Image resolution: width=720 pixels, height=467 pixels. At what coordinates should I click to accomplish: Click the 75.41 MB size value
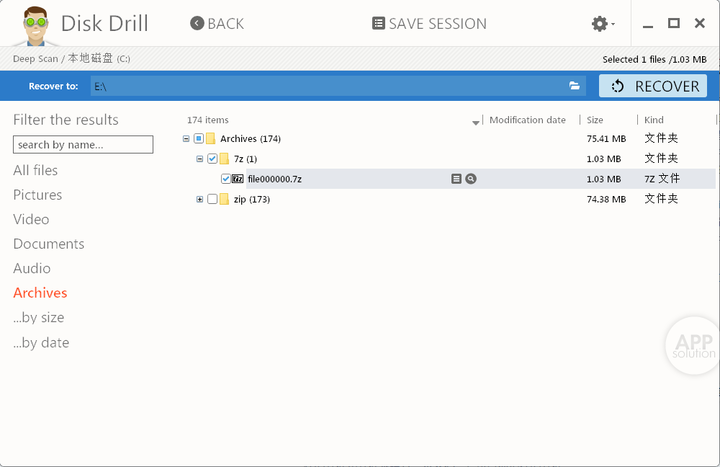pos(606,139)
